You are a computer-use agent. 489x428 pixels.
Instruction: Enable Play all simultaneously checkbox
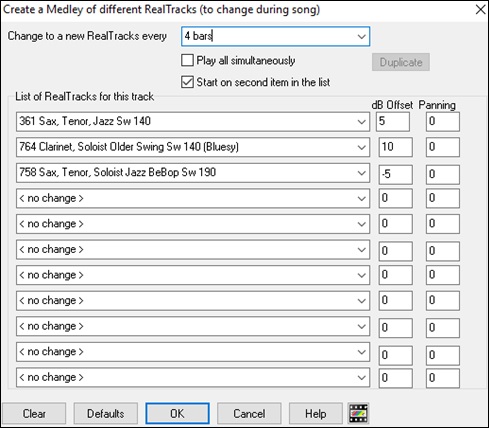(187, 61)
